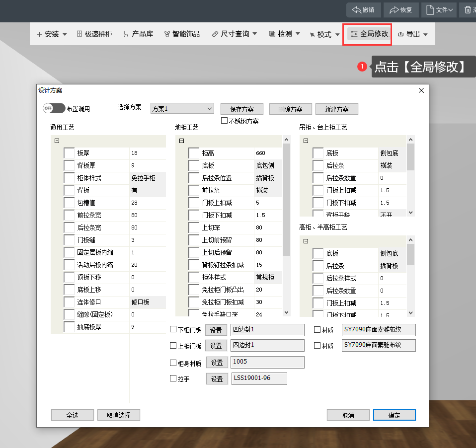Click the 1005 柜身材质 field
476x448 pixels.
[267, 363]
